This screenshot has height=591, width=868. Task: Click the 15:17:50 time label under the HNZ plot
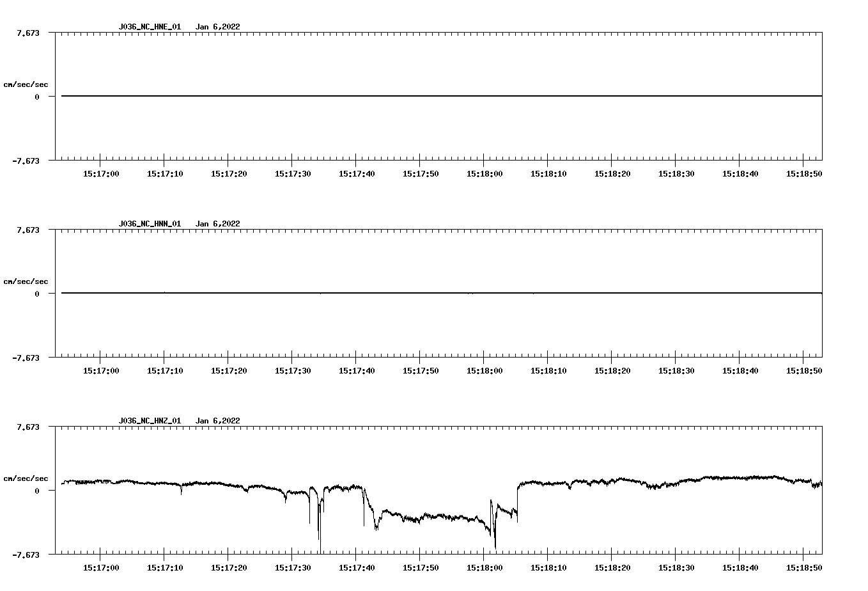[421, 567]
